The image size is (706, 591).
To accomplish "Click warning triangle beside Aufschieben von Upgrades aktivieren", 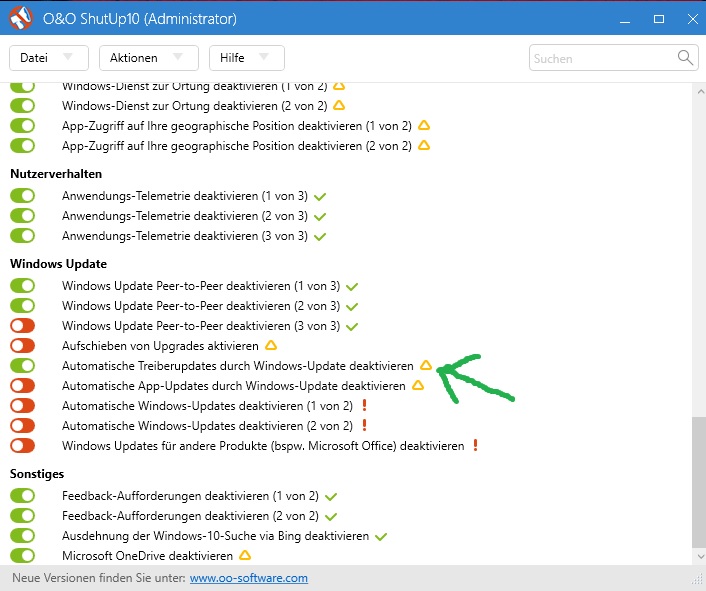I will click(271, 345).
